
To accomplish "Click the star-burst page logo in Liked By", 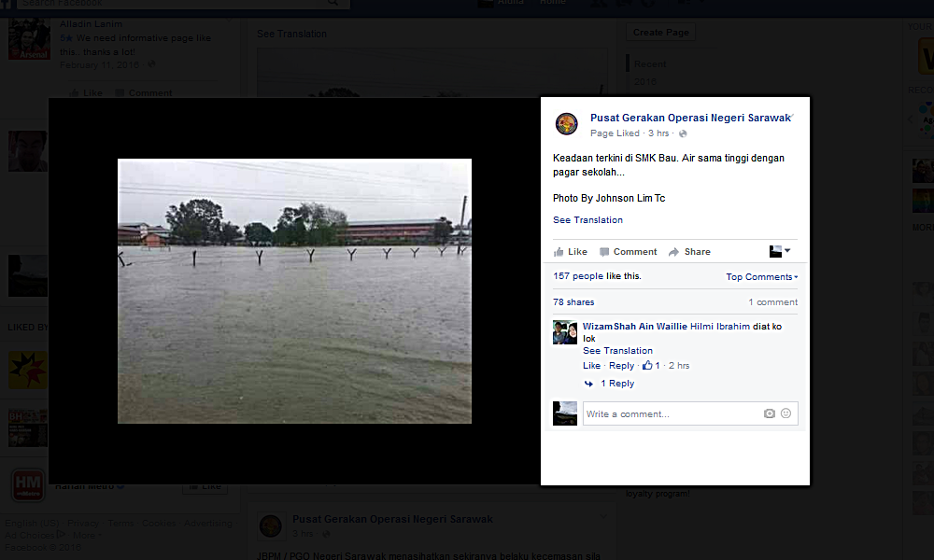I will pos(28,370).
